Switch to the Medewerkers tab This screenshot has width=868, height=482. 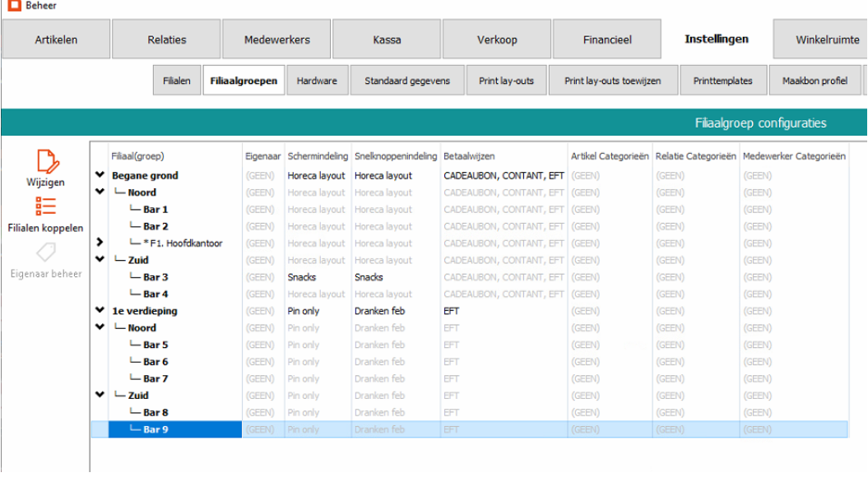coord(276,39)
